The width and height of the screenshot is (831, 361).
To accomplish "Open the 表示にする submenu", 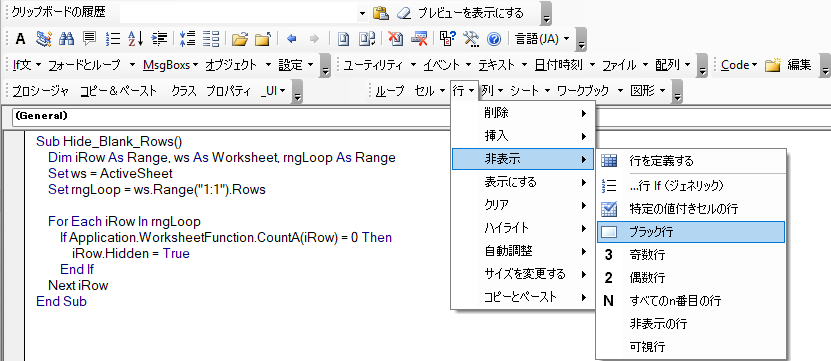I will pyautogui.click(x=522, y=182).
